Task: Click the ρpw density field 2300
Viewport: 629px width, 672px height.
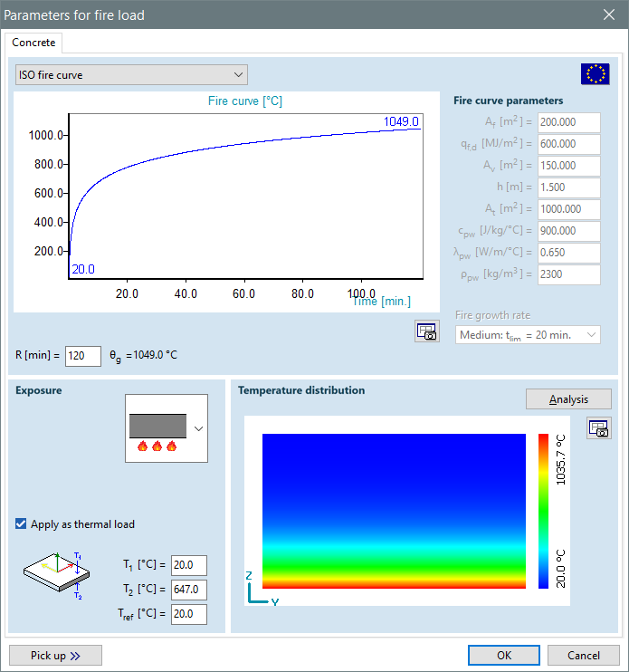Action: 569,274
